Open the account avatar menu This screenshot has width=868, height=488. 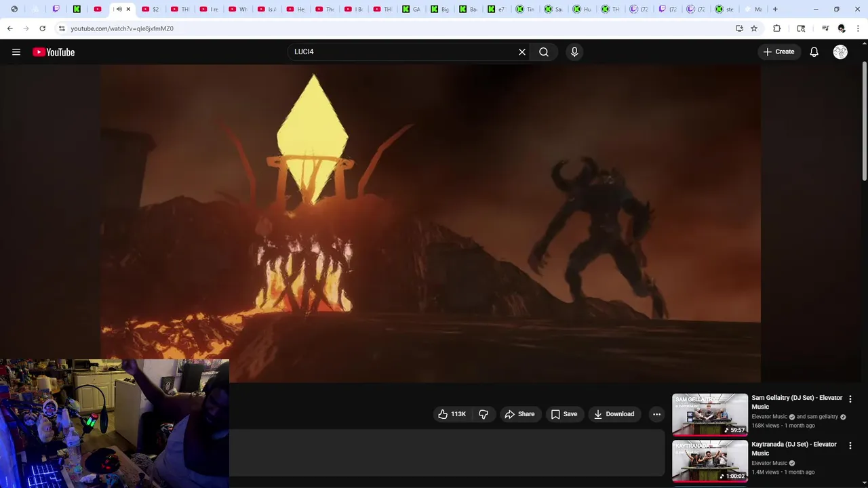840,52
